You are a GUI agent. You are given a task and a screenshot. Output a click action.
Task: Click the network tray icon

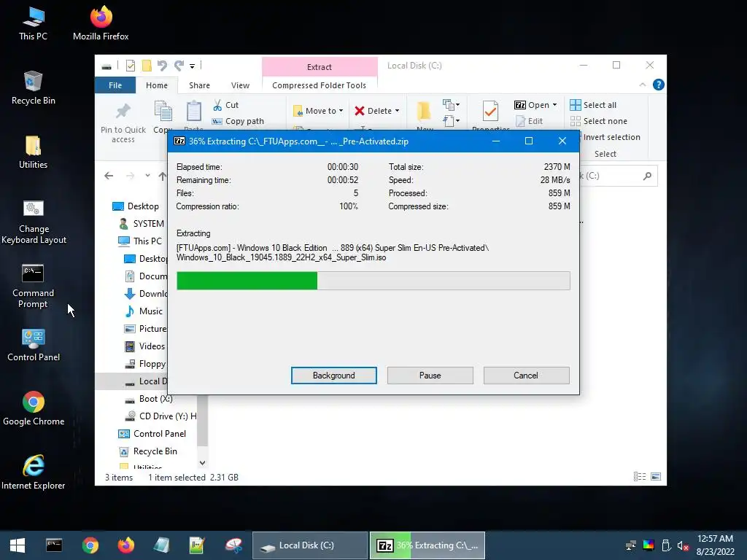pyautogui.click(x=631, y=545)
